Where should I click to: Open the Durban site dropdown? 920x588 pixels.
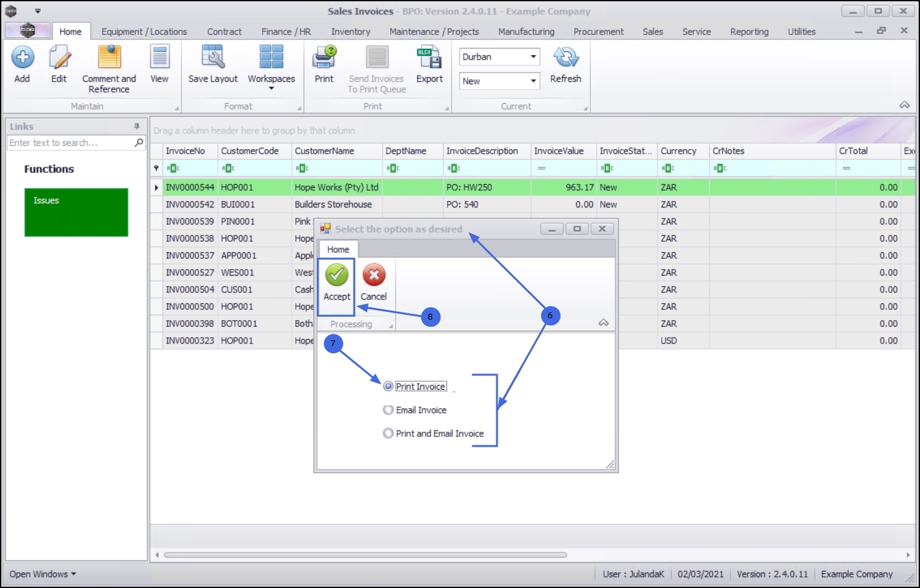pos(500,57)
